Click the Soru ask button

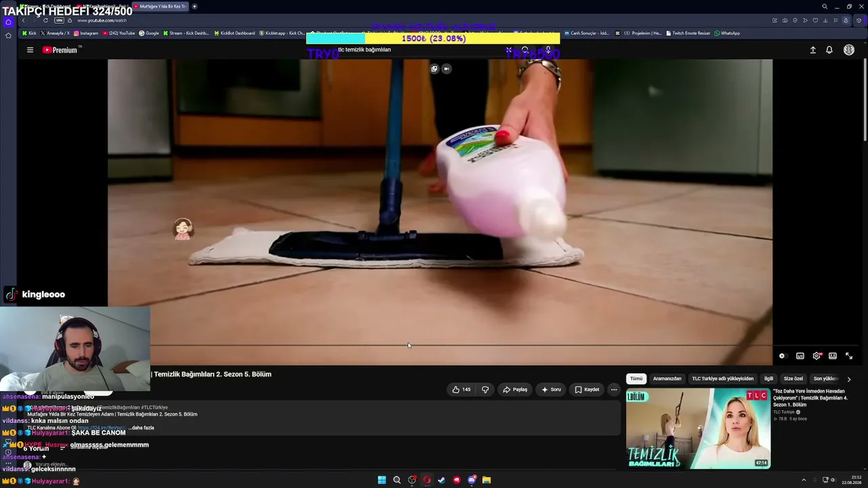click(551, 390)
